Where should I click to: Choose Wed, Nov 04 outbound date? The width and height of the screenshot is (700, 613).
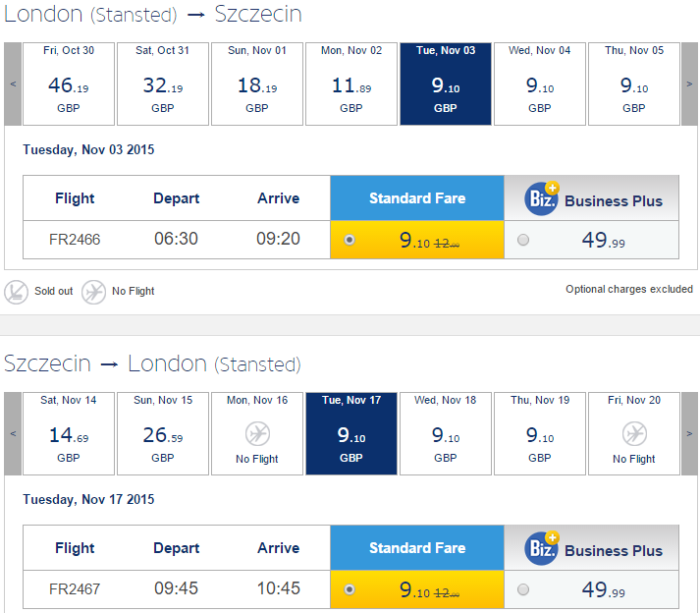point(540,84)
